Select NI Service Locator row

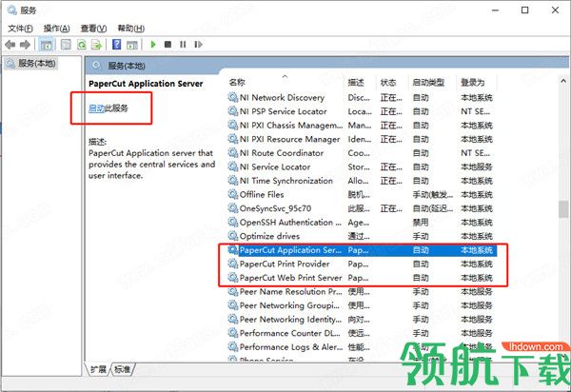click(x=361, y=167)
